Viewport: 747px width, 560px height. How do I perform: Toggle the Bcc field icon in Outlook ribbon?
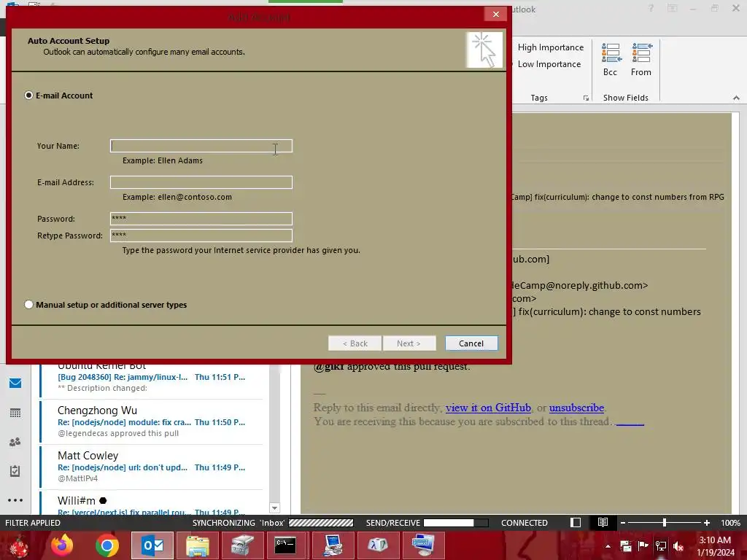[x=611, y=59]
